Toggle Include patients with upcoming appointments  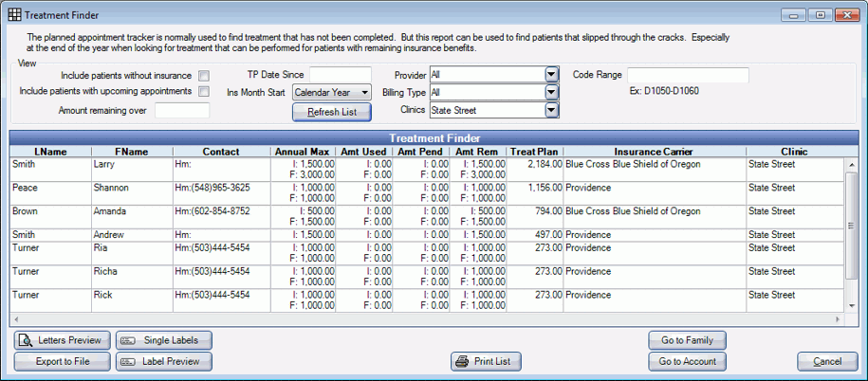pos(204,91)
